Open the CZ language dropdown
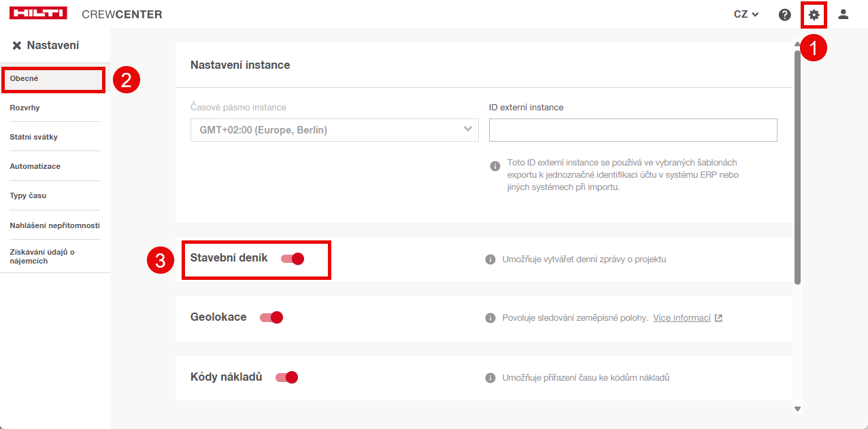Viewport: 868px width, 429px height. (x=746, y=14)
